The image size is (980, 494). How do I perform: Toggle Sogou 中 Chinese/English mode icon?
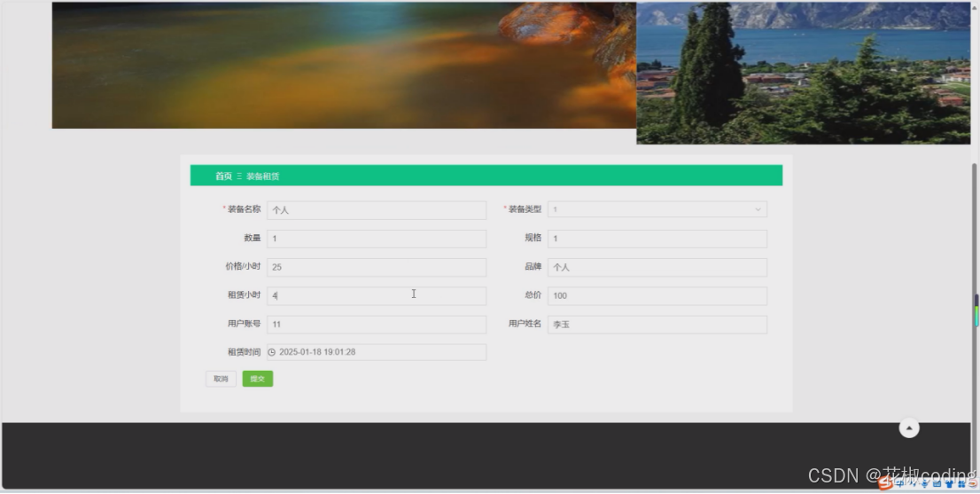coord(900,483)
